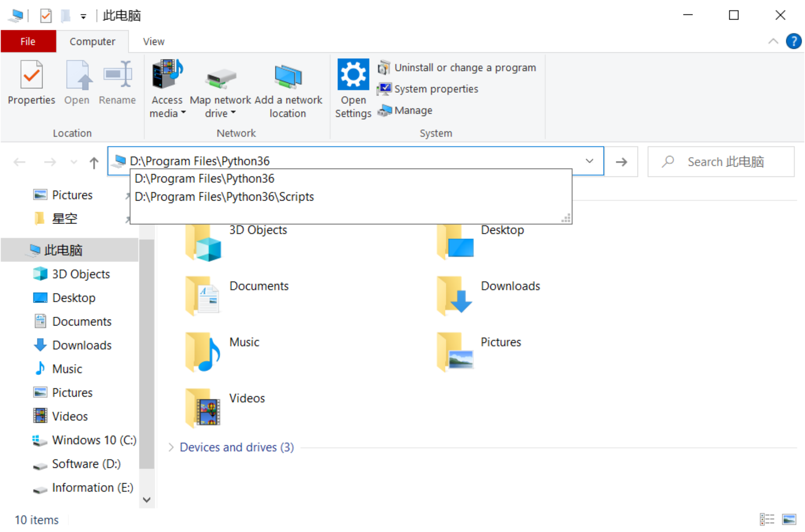This screenshot has height=532, width=805.
Task: Select D:\Program Files\Python36\Scripts suggestion
Action: (x=225, y=197)
